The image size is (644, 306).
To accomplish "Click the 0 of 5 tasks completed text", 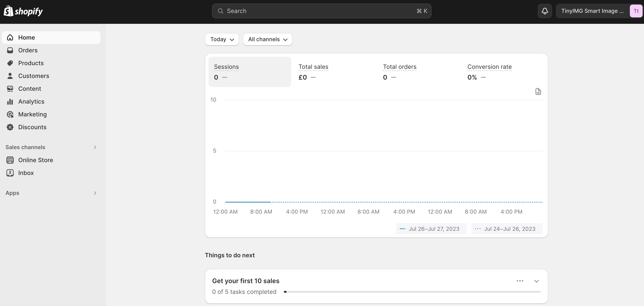I will click(x=244, y=292).
